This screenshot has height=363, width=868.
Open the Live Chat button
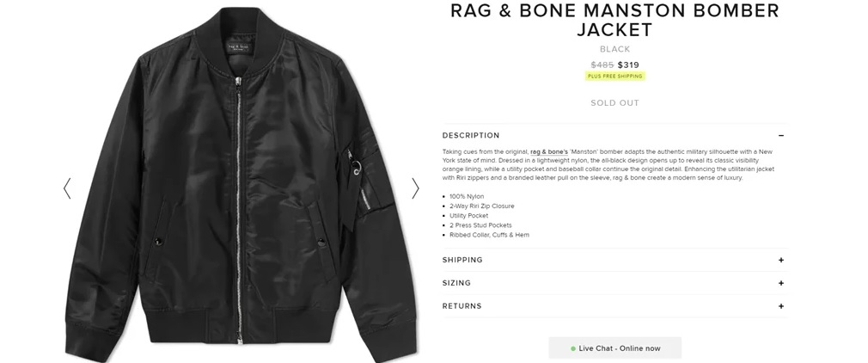coord(615,348)
